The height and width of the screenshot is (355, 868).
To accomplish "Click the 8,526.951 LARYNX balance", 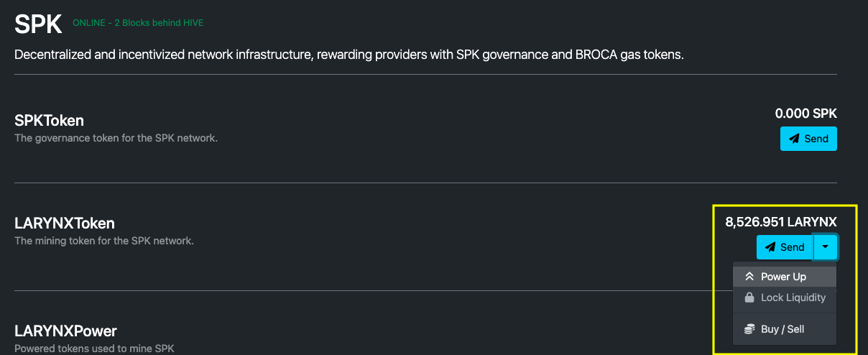I will (781, 222).
